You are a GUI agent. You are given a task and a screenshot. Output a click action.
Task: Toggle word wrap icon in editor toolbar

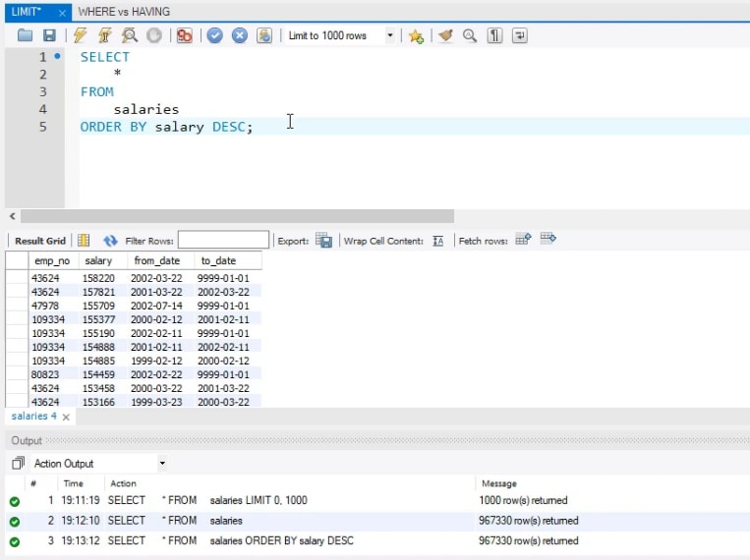pos(520,35)
